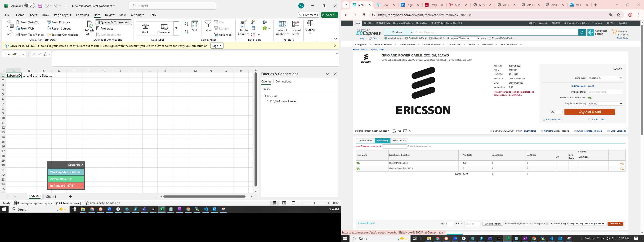The image size is (644, 242).
Task: Open the Specifications tab
Action: point(365,141)
